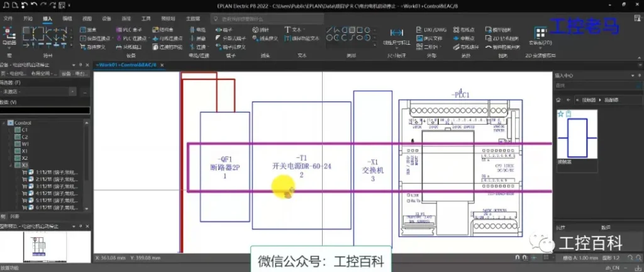Select the X3 item in the tree
The image size is (644, 272).
tap(25, 165)
